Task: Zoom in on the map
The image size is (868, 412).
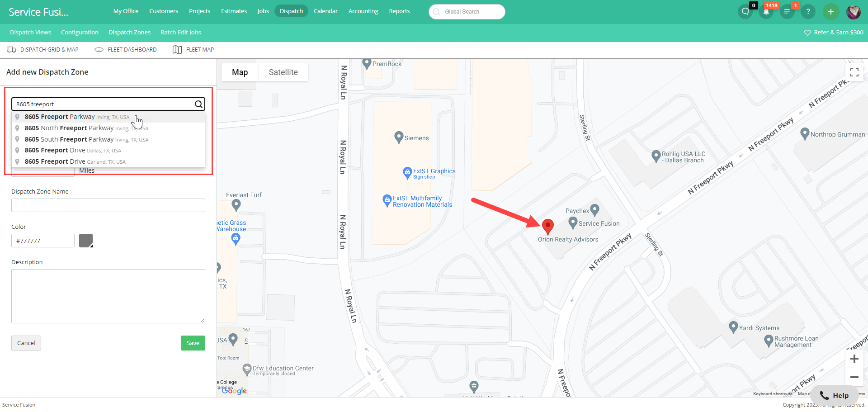Action: 854,359
